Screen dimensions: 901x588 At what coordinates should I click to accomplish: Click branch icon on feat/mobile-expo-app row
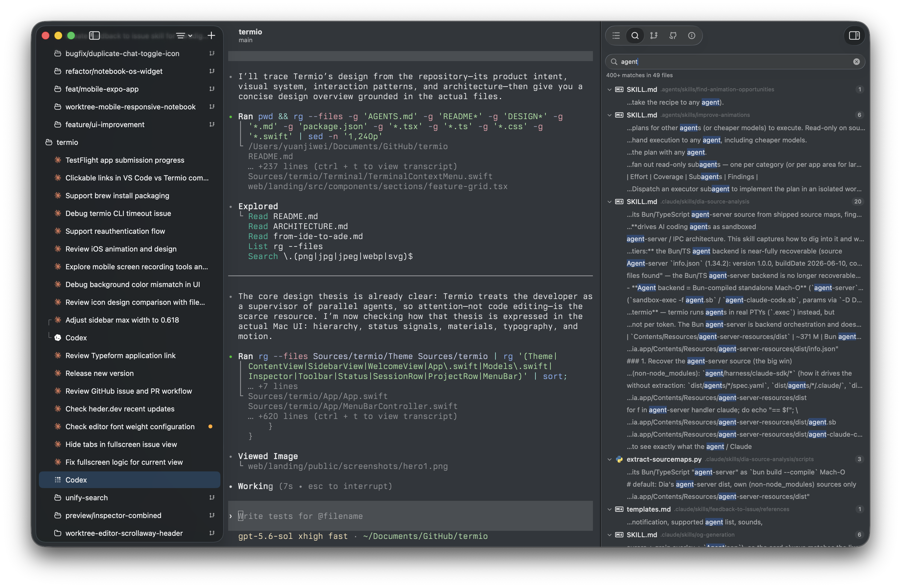pyautogui.click(x=212, y=89)
